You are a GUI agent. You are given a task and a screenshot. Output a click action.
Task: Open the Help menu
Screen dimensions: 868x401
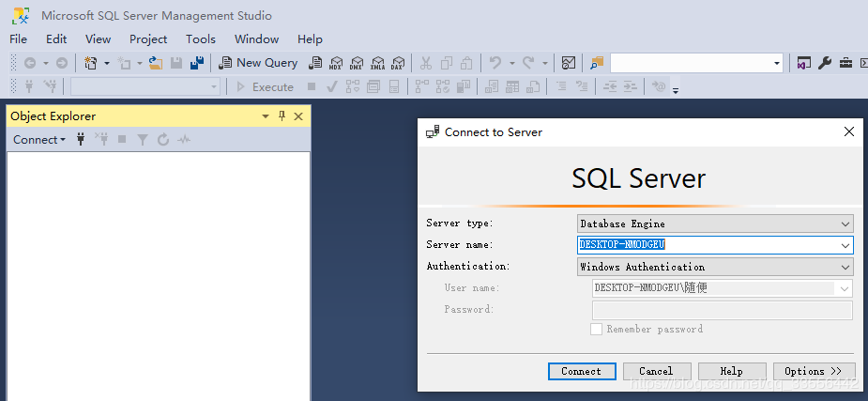point(310,39)
